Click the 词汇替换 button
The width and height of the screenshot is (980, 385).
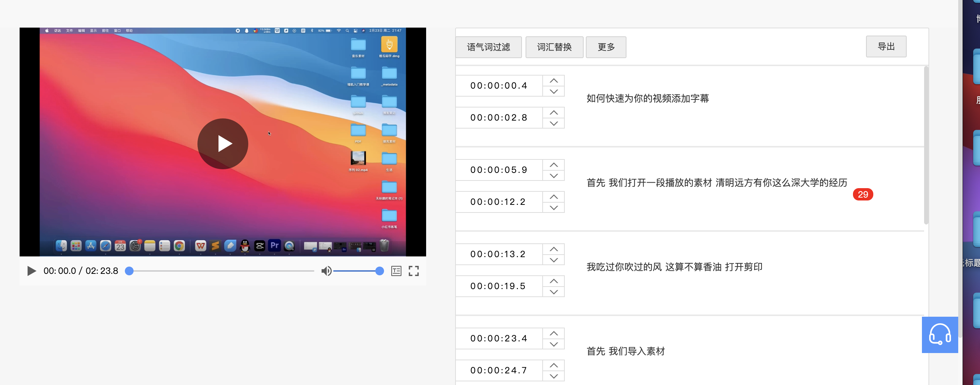554,47
